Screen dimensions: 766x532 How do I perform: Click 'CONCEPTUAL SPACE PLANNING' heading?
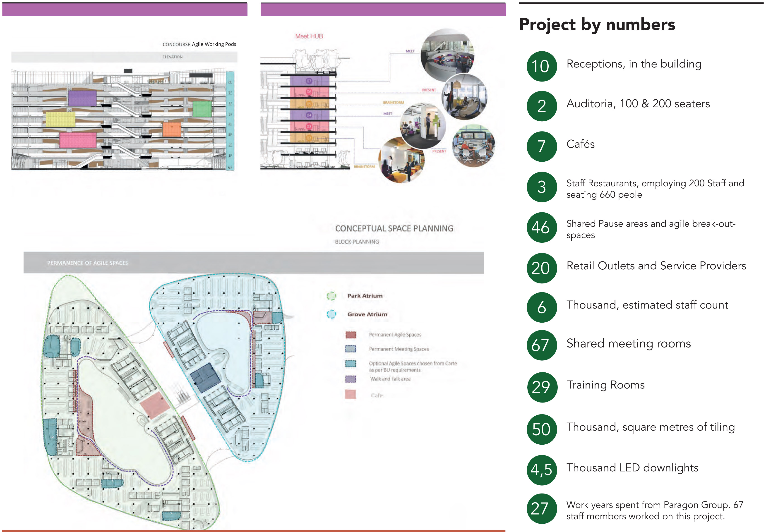[x=394, y=228]
